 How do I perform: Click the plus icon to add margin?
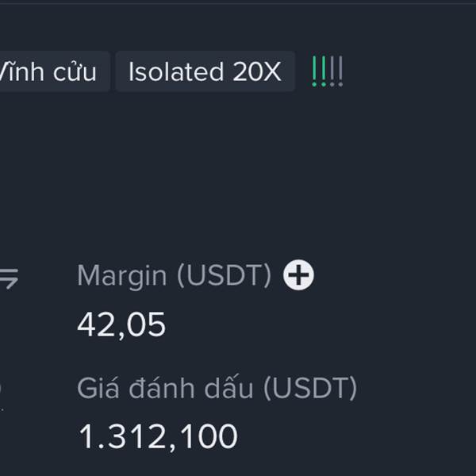tap(299, 275)
